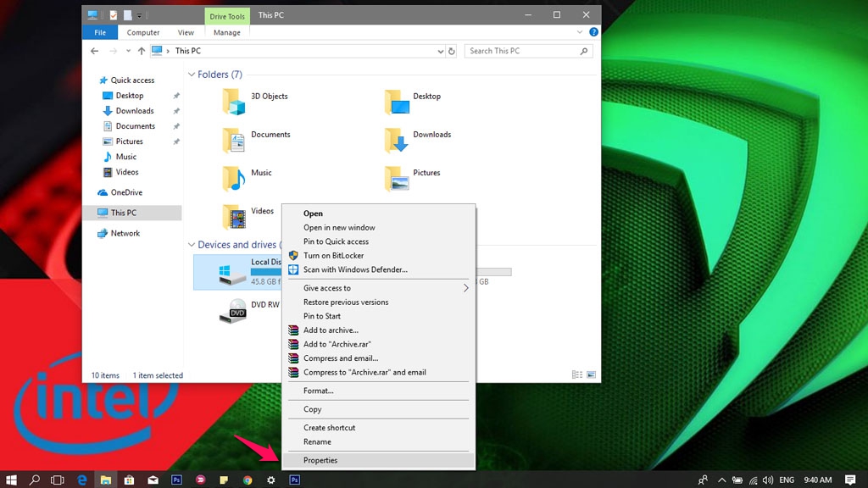Viewport: 868px width, 488px height.
Task: Go back with the back arrow
Action: click(x=95, y=51)
